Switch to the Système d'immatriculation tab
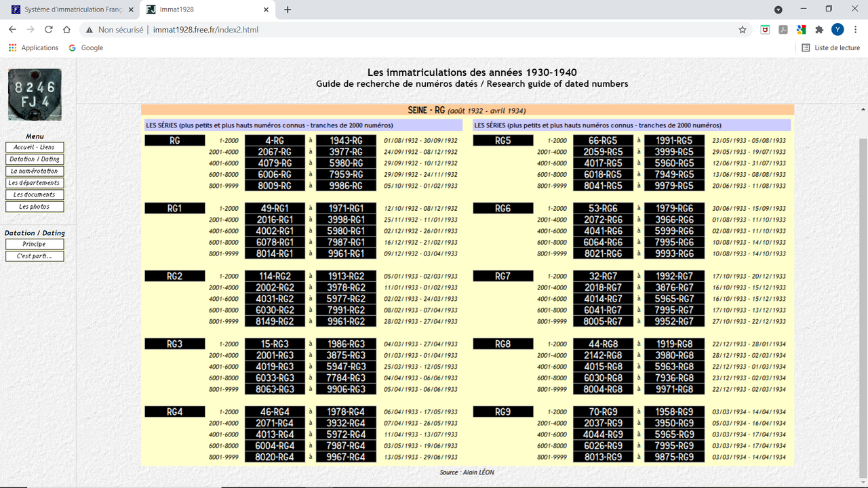 [x=72, y=9]
